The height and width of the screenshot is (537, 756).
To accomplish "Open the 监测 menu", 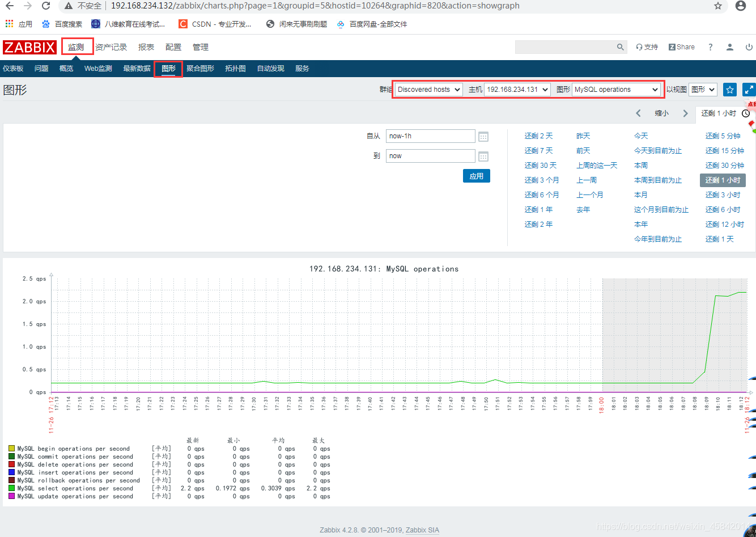I will click(76, 47).
